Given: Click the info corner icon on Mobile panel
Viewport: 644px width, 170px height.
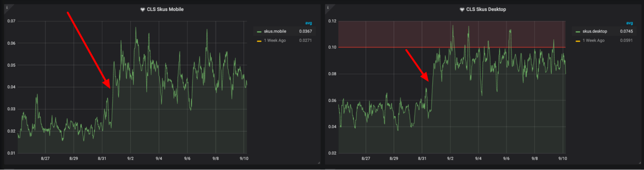Looking at the screenshot, I should pos(7,7).
